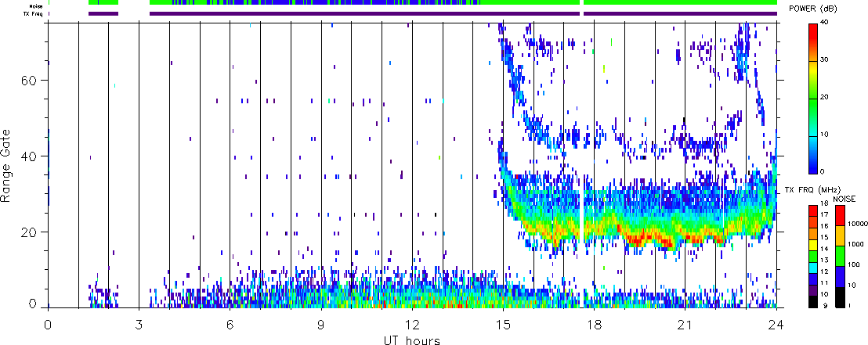Click the "30" value on the POWER scale
868x345 pixels.
click(x=826, y=59)
